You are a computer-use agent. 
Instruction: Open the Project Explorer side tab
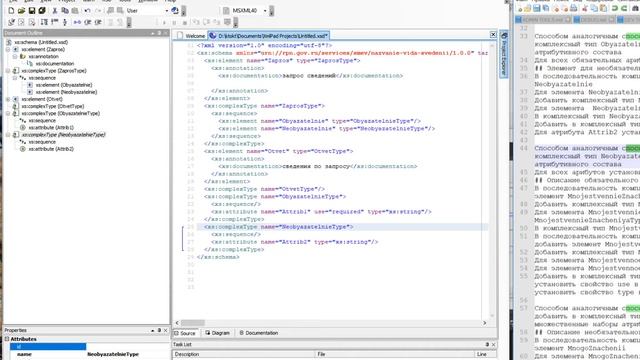point(504,54)
